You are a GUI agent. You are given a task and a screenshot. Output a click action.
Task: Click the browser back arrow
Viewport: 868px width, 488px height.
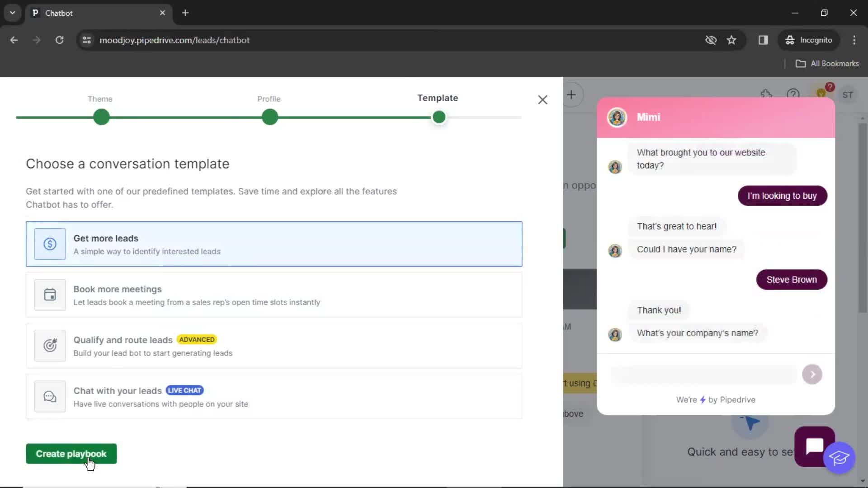[x=14, y=40]
